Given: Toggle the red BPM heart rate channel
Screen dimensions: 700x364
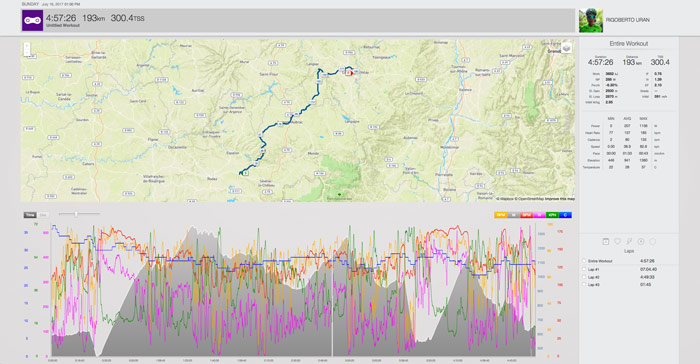Looking at the screenshot, I should (x=527, y=215).
